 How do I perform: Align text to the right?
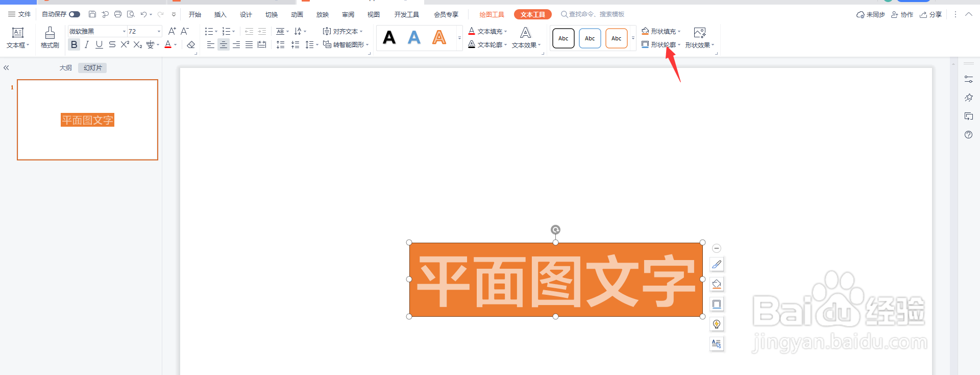236,45
